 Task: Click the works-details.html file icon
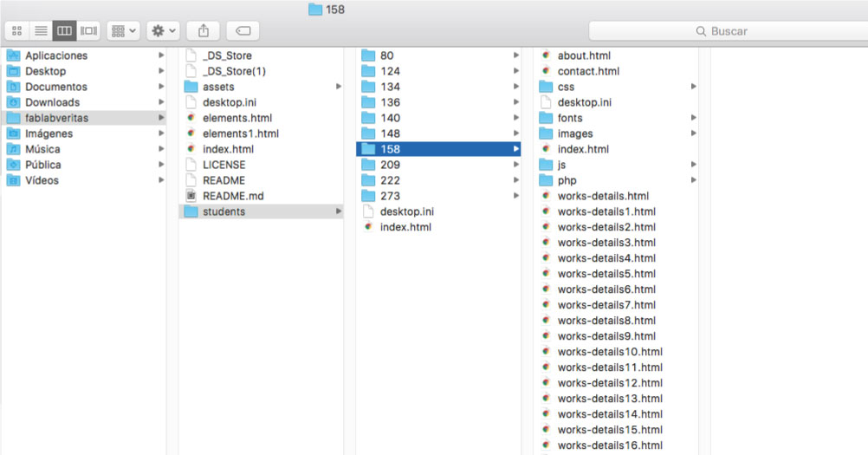point(546,196)
